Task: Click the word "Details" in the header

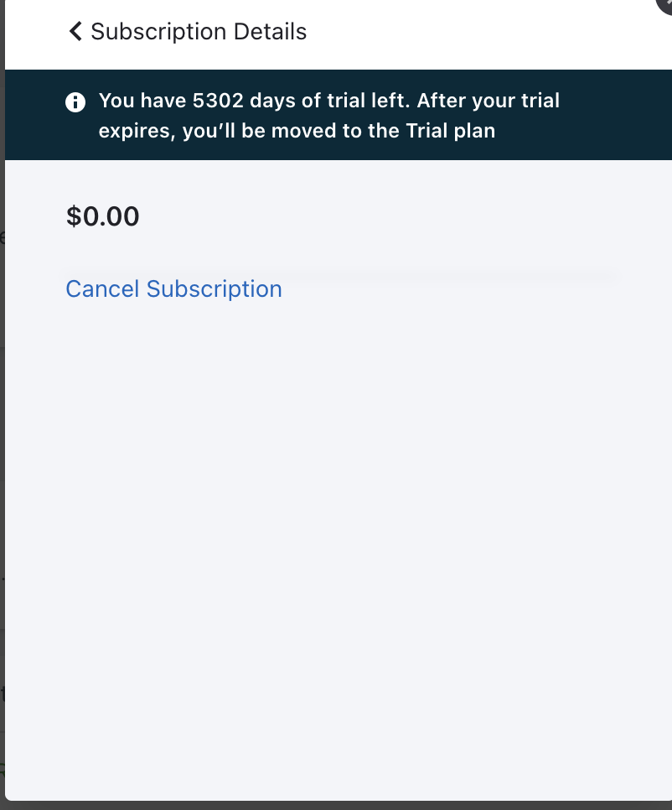Action: 271,32
